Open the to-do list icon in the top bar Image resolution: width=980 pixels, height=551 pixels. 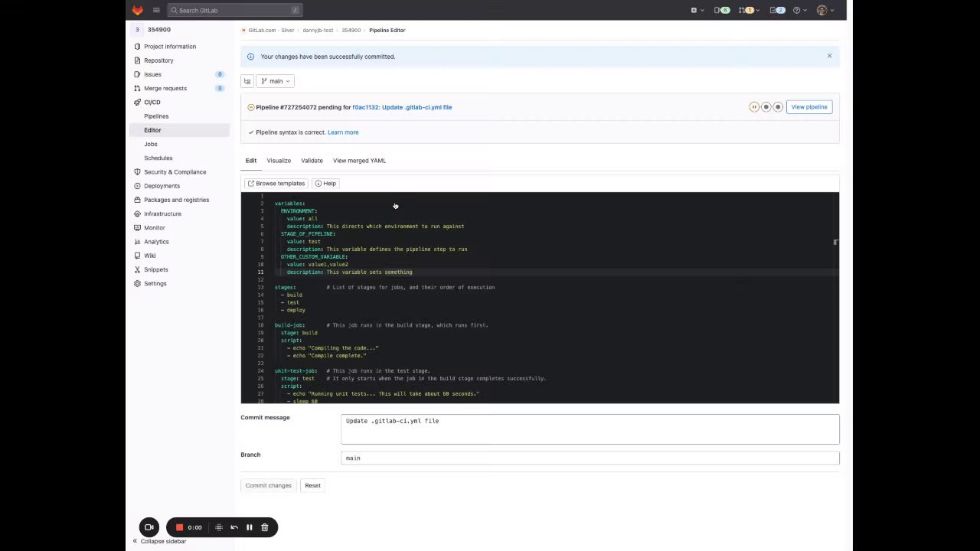click(777, 10)
